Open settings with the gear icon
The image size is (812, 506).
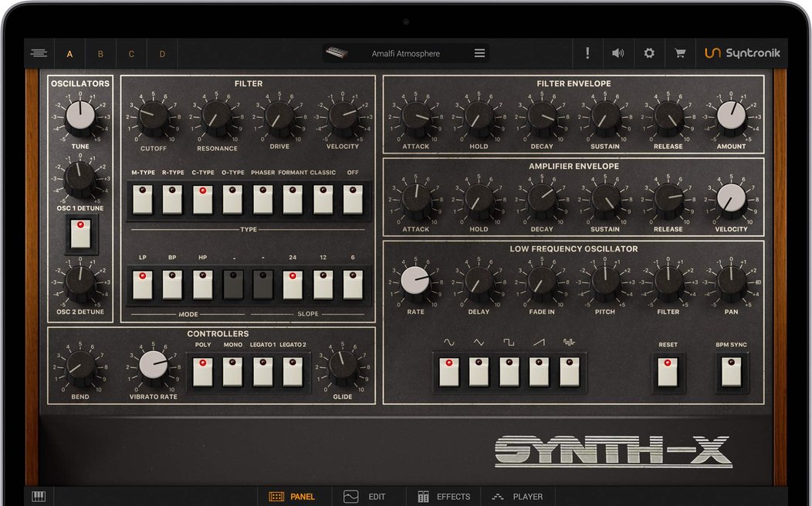(649, 53)
